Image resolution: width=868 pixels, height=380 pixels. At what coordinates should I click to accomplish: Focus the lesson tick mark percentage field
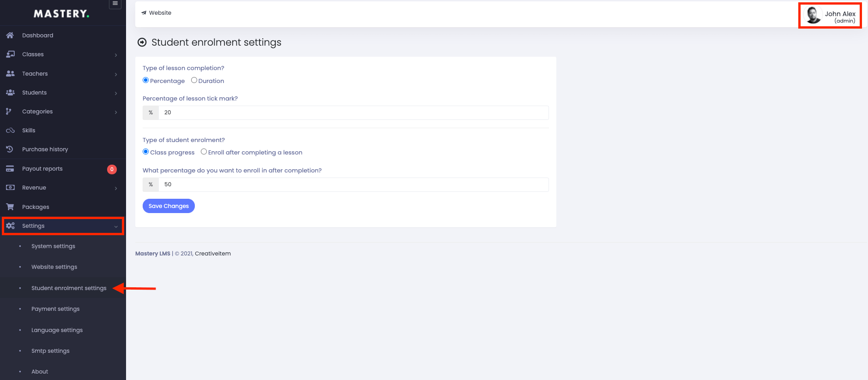[353, 113]
